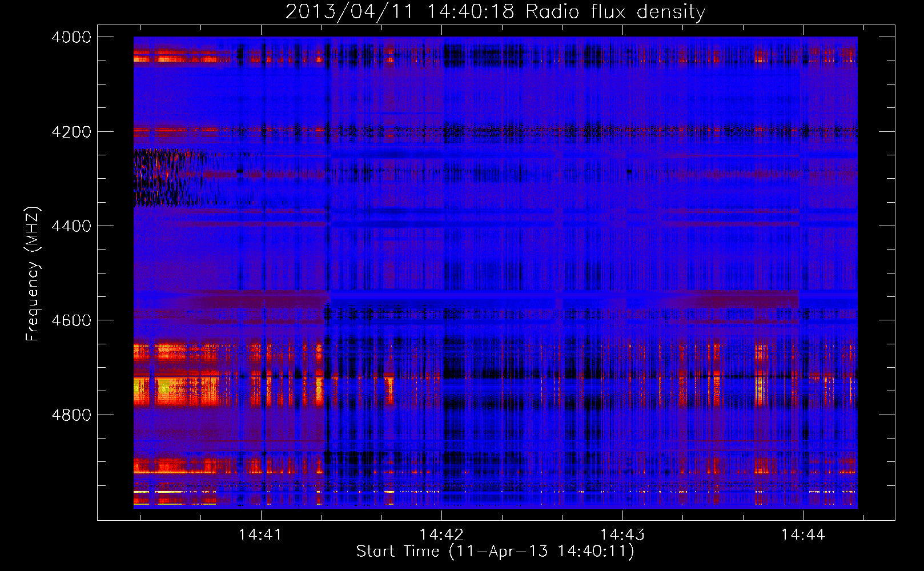The height and width of the screenshot is (571, 924).
Task: Click the 4800 frequency tick label
Action: (71, 415)
